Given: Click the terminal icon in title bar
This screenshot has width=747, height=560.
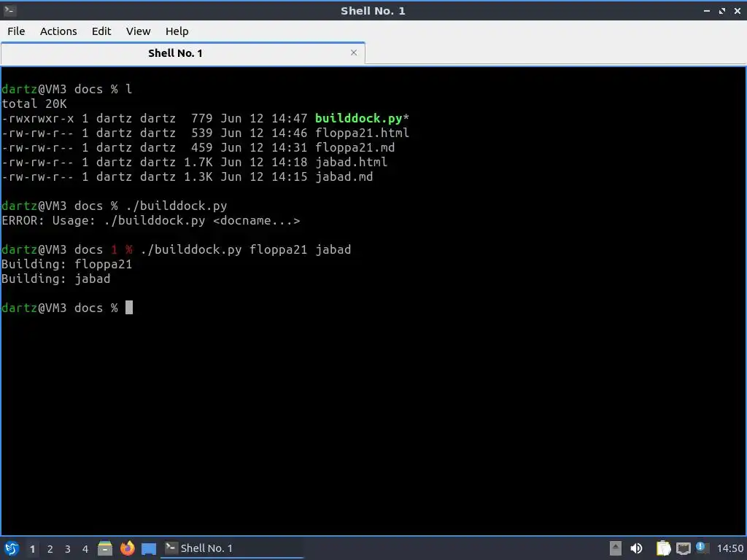Looking at the screenshot, I should (x=9, y=10).
